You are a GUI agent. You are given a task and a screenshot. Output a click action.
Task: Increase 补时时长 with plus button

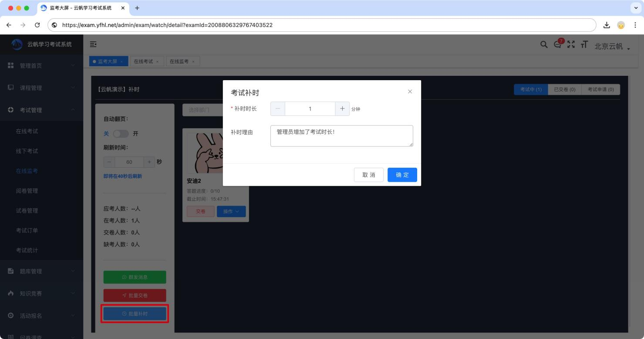click(342, 109)
